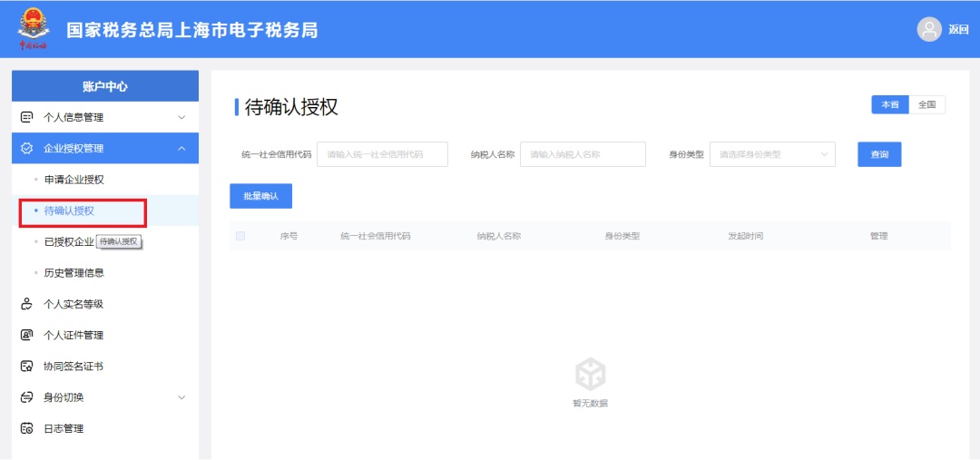
Task: Click the 日志管理 log icon
Action: click(x=27, y=428)
